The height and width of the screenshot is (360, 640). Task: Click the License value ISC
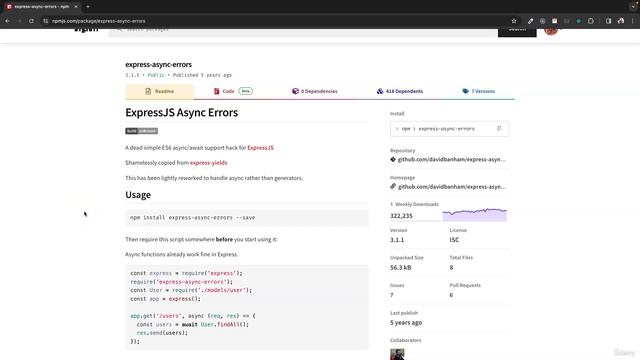[454, 240]
